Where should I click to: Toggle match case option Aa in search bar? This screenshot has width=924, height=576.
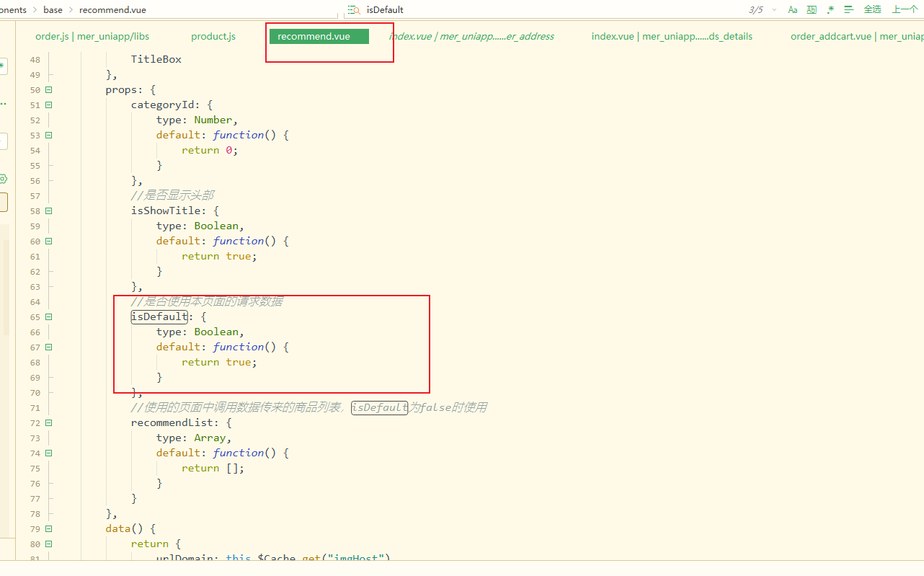793,10
